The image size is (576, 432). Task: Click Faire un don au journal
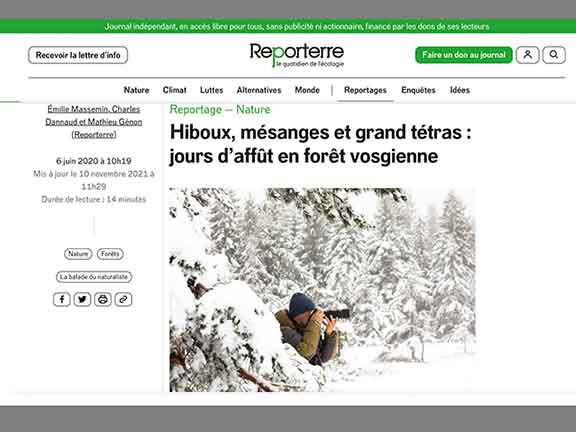coord(464,55)
